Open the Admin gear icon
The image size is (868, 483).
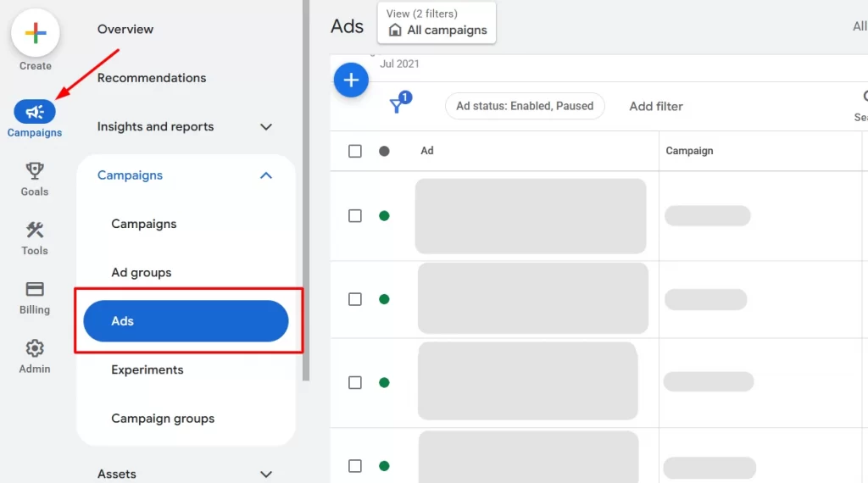(x=35, y=348)
